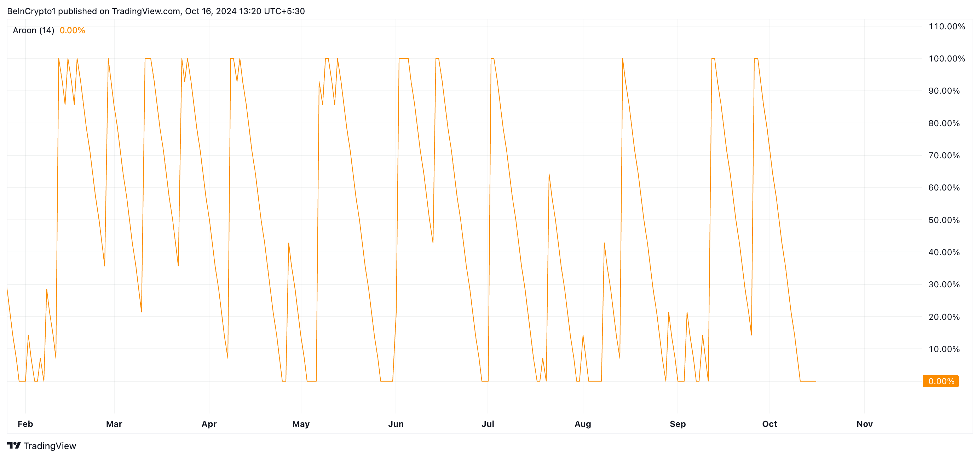The image size is (980, 458).
Task: Click the 50.00% level on the scale
Action: click(x=944, y=220)
